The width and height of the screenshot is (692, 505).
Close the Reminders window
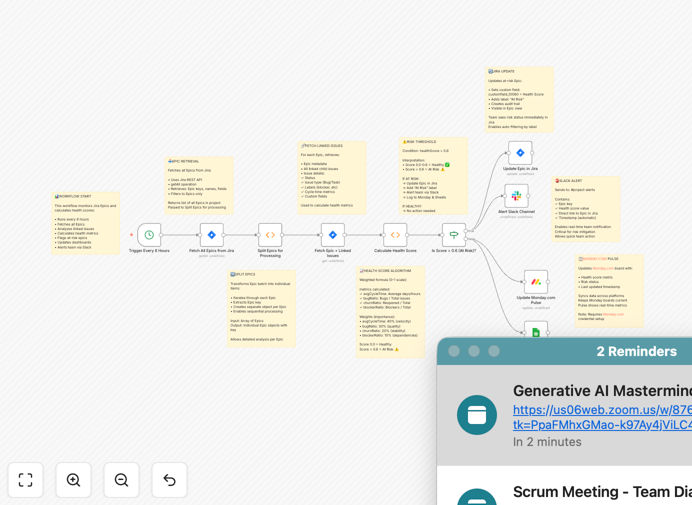[x=454, y=351]
